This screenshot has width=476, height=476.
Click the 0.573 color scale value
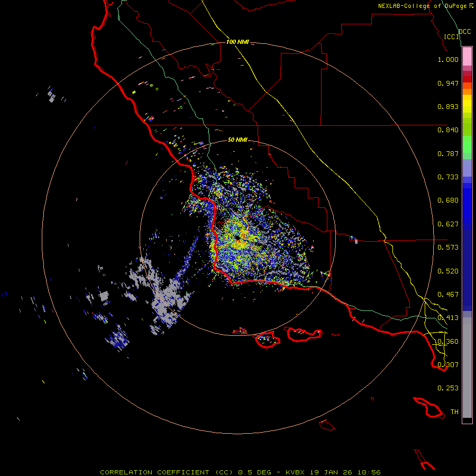tap(448, 248)
